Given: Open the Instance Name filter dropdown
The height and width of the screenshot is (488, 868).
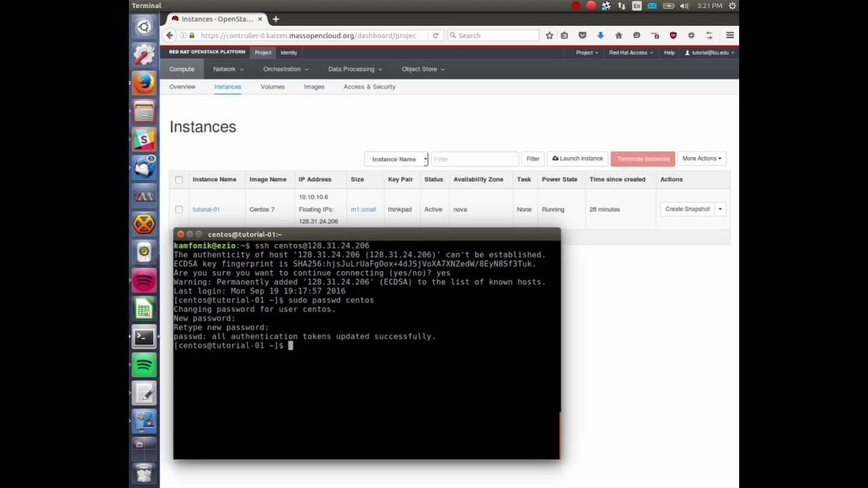Looking at the screenshot, I should (396, 159).
